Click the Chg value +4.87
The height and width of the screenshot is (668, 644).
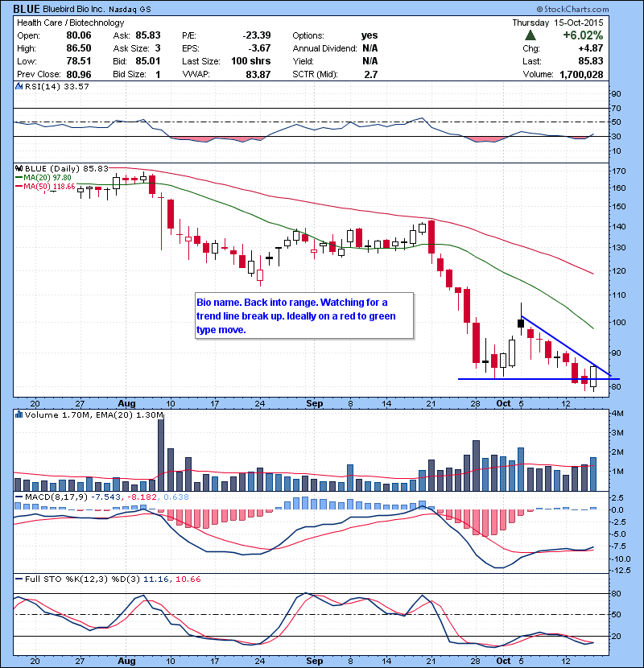(x=591, y=48)
